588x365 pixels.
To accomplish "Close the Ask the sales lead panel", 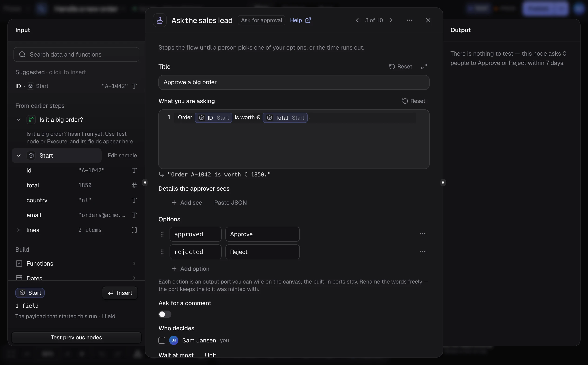I will tap(428, 20).
